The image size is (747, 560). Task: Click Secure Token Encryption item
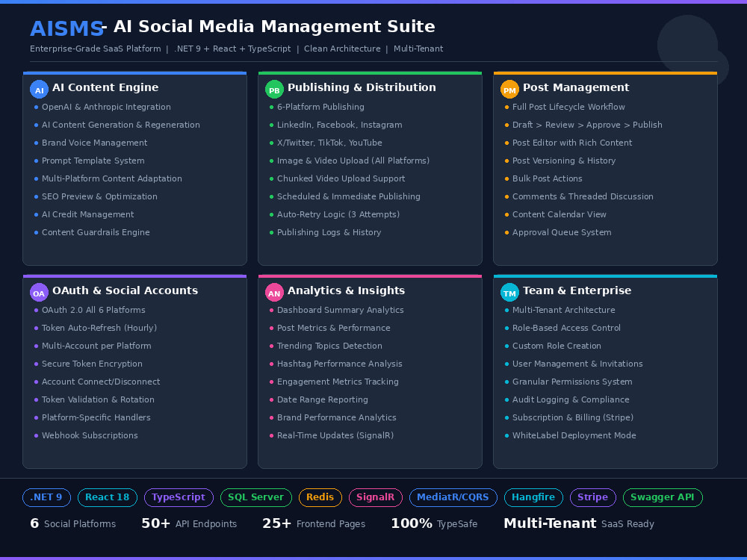[92, 364]
